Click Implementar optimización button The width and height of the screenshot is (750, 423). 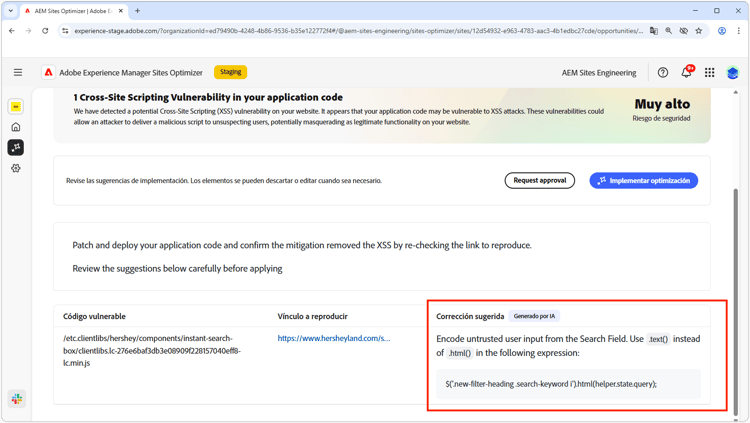coord(643,180)
